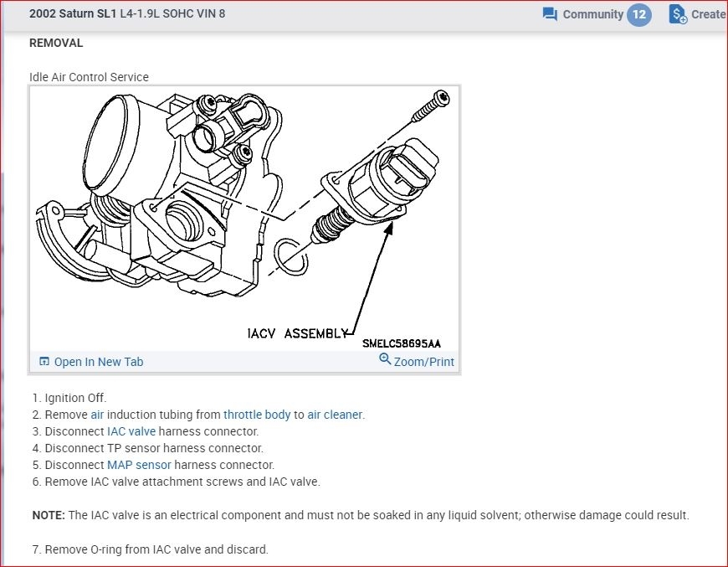Open the 'IAC valve' link in step 3
This screenshot has width=728, height=567.
tap(131, 431)
